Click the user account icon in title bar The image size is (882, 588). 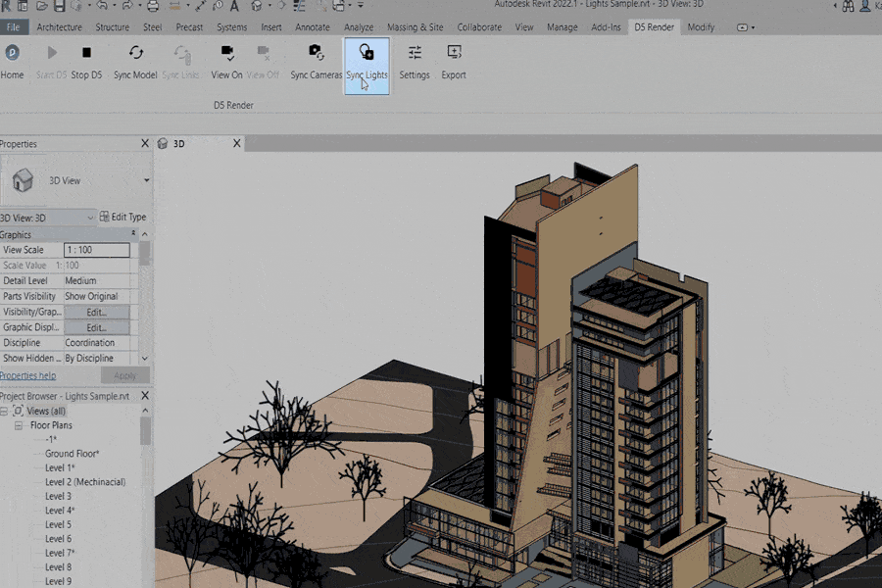(x=865, y=6)
